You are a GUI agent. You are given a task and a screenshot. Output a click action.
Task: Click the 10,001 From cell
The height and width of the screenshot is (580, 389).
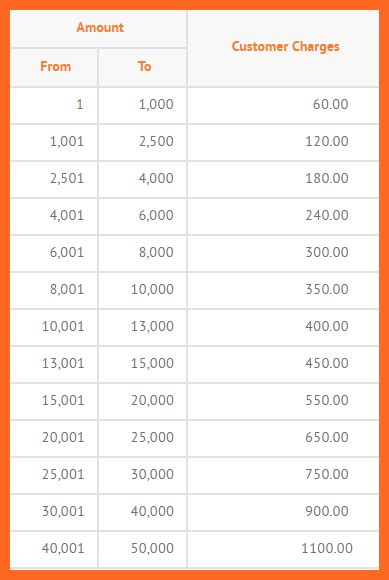(x=54, y=327)
